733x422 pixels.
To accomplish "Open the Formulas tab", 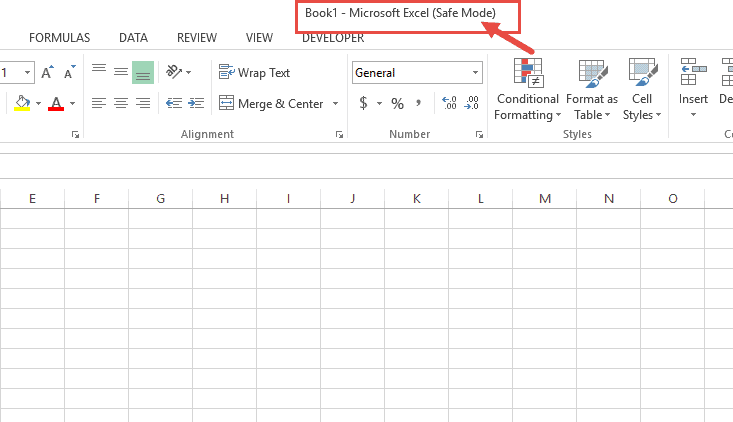I will click(x=59, y=38).
